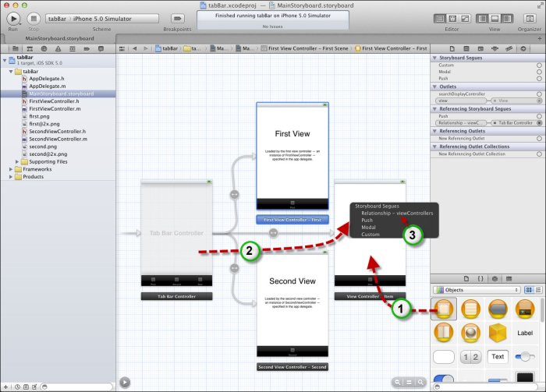Zoom out on the storyboard canvas
Screen dimensions: 546x392
pyautogui.click(x=398, y=382)
